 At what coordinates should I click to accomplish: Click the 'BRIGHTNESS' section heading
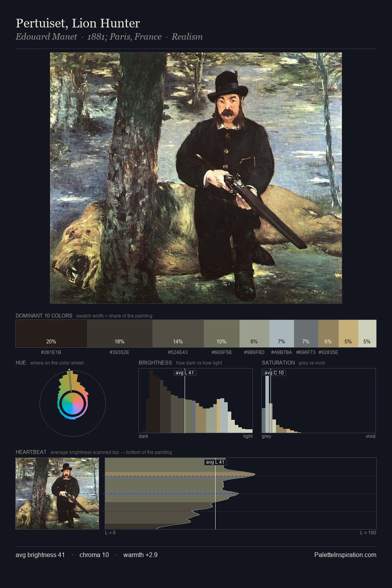click(155, 363)
